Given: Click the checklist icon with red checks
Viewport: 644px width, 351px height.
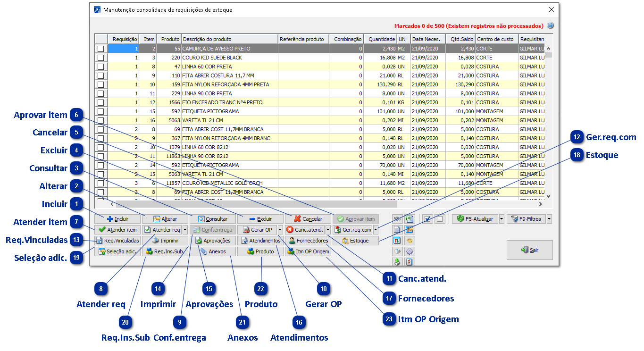Looking at the screenshot, I should pyautogui.click(x=409, y=262).
